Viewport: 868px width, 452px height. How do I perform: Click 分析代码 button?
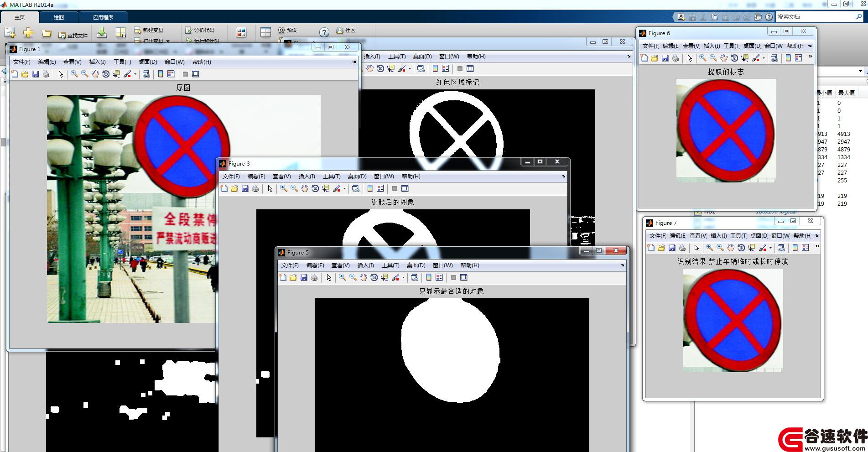200,30
